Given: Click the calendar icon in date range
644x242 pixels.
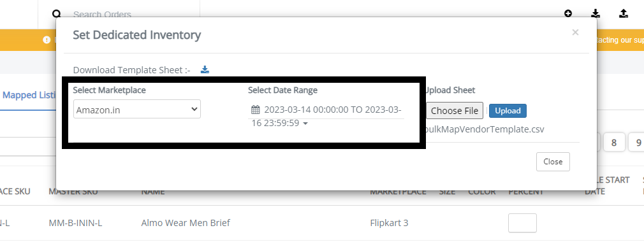Looking at the screenshot, I should 256,110.
